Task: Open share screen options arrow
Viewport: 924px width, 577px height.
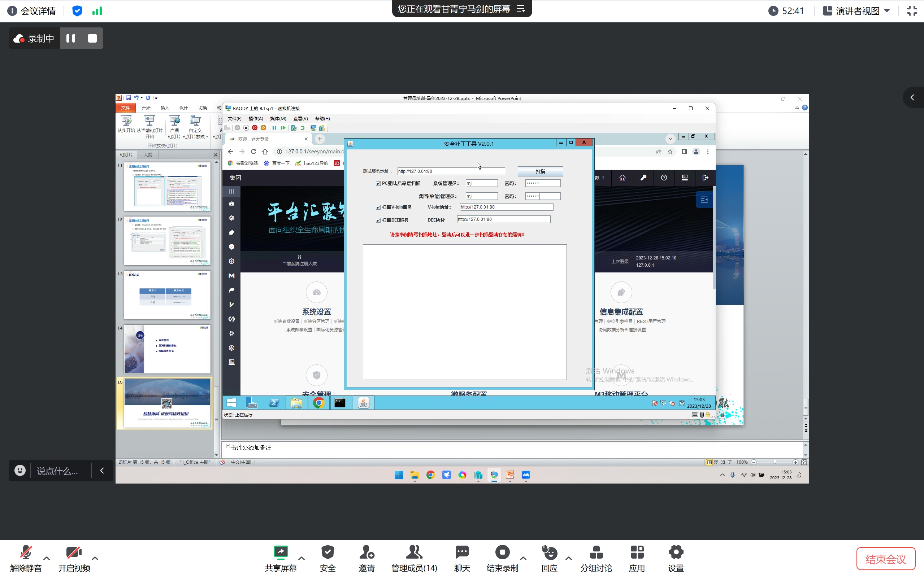Action: point(301,558)
